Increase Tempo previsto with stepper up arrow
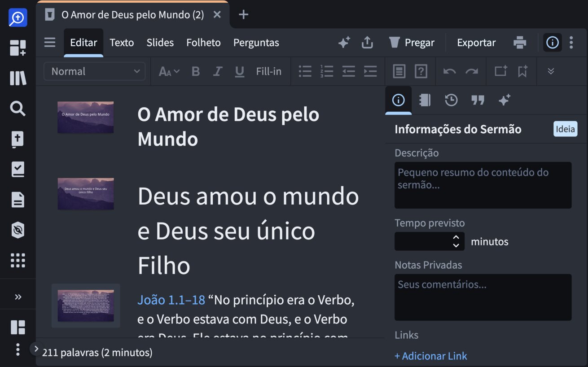The image size is (588, 367). pos(456,237)
